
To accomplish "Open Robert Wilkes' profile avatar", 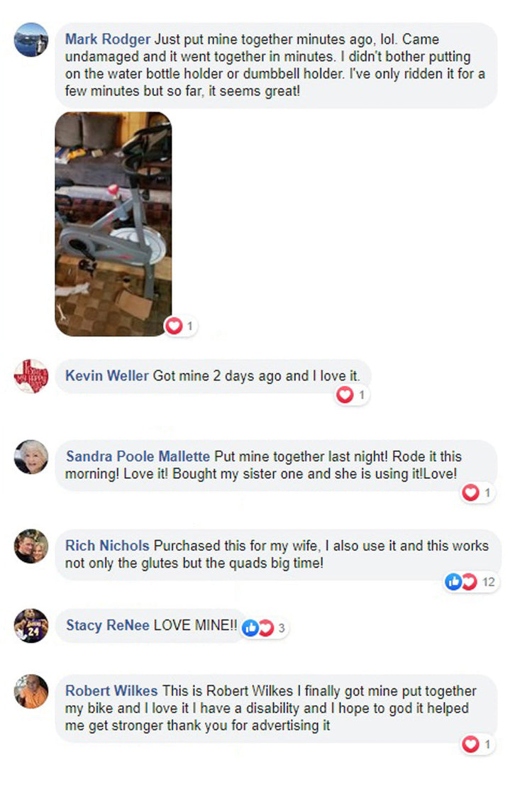I will pos(31,691).
